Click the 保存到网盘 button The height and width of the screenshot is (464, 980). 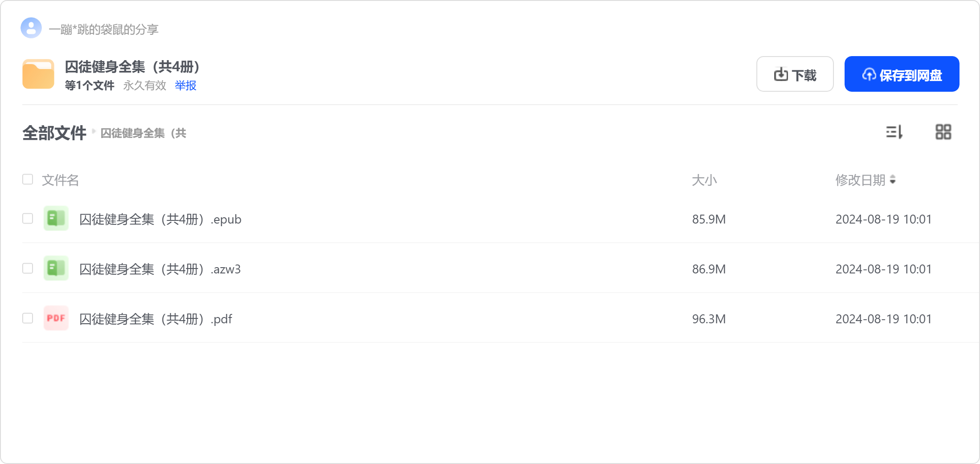[902, 74]
